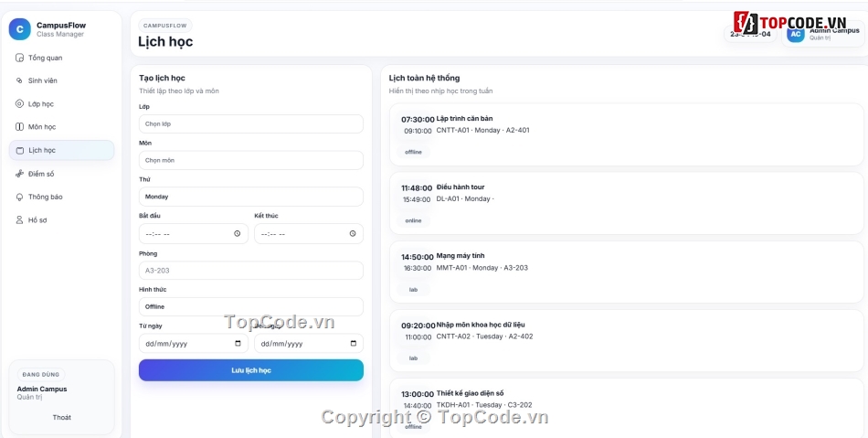868x438 pixels.
Task: Click clock icon in Bắt đầu field
Action: tap(237, 234)
